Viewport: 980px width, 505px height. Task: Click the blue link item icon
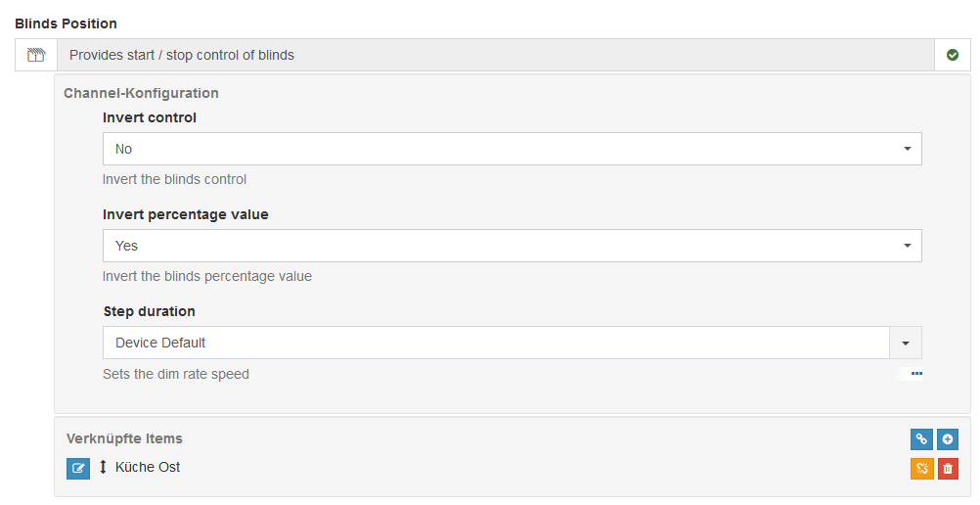pyautogui.click(x=921, y=439)
